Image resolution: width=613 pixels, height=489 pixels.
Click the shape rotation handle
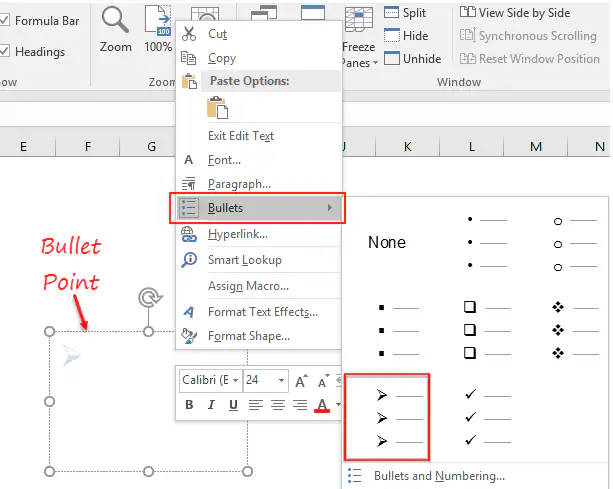coord(150,298)
